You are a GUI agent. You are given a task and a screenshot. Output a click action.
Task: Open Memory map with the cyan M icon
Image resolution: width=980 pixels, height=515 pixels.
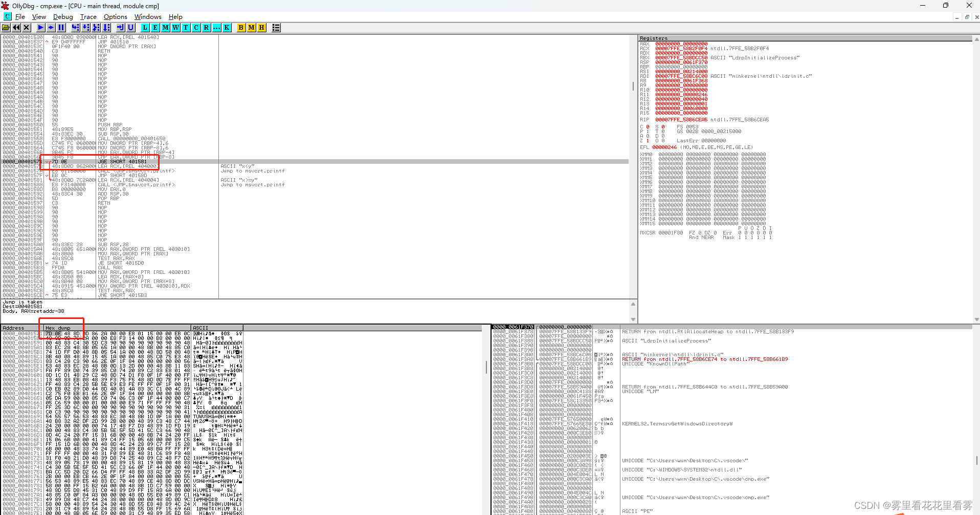tap(166, 28)
